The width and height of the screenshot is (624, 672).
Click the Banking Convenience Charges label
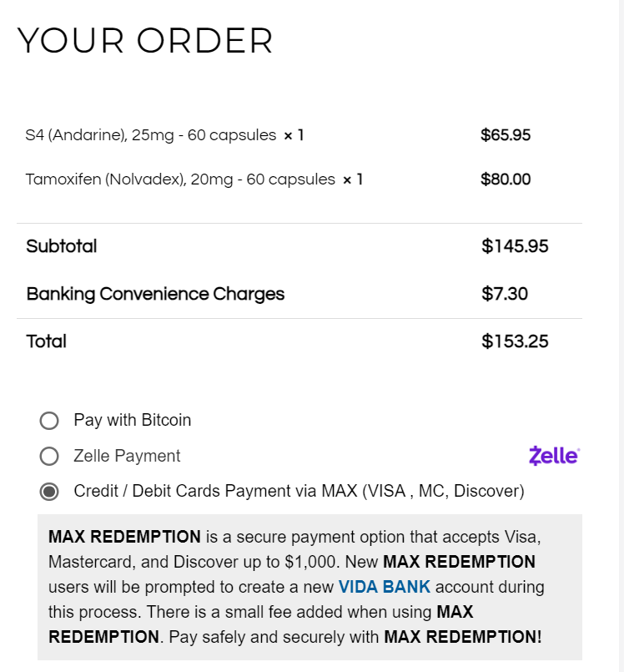(x=155, y=294)
